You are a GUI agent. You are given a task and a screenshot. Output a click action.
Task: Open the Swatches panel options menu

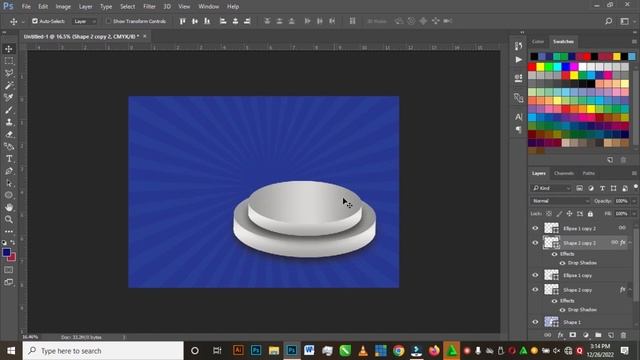tap(634, 42)
